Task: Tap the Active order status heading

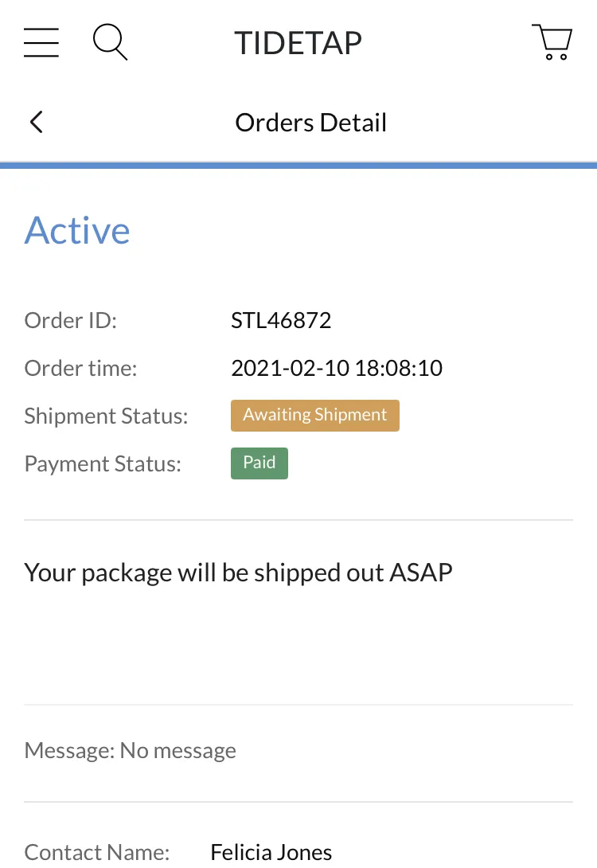Action: coord(77,230)
